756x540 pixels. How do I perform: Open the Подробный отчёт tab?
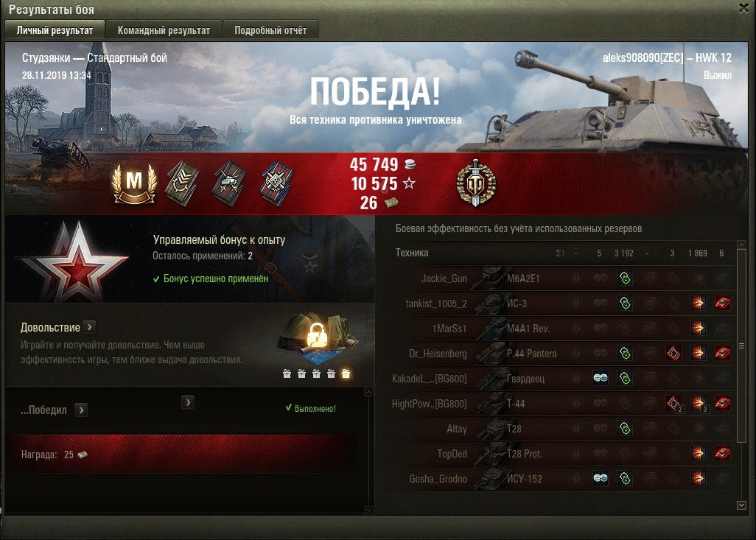(x=270, y=30)
